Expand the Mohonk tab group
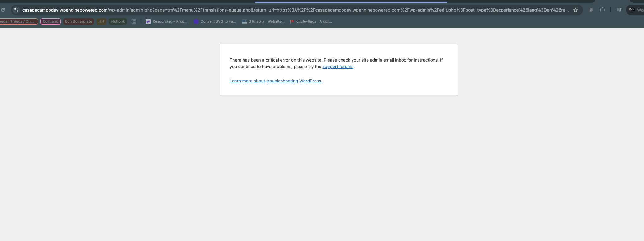The image size is (644, 241). click(x=118, y=21)
